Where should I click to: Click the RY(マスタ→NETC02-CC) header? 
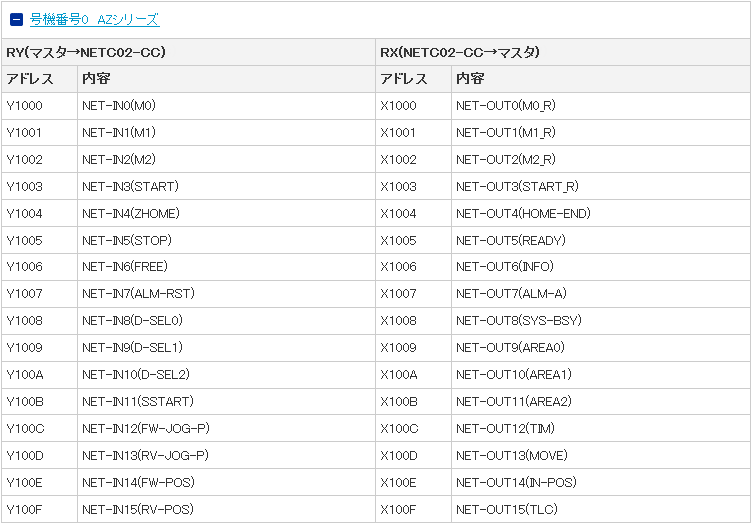coord(86,52)
